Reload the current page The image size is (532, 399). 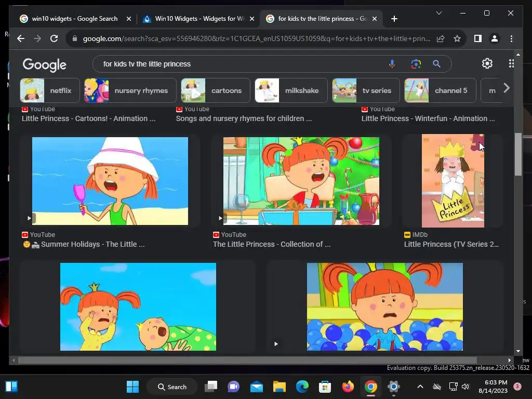click(54, 38)
